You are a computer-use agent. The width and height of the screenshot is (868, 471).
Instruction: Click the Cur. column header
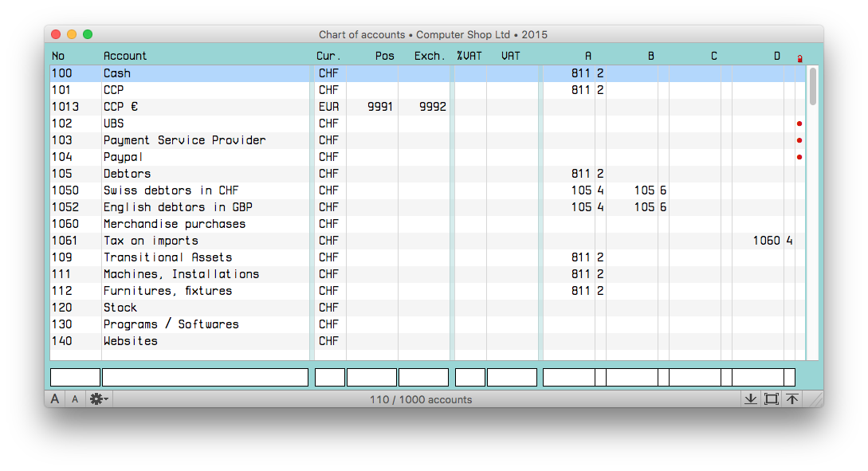click(328, 56)
